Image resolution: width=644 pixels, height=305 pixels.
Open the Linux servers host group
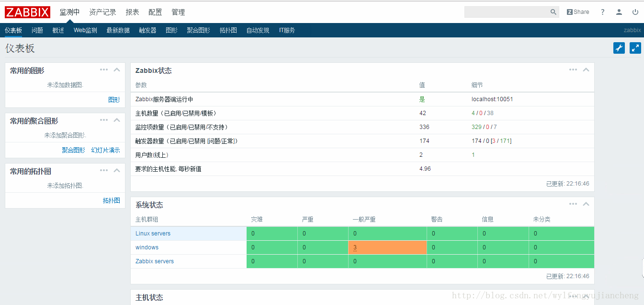[x=153, y=234]
